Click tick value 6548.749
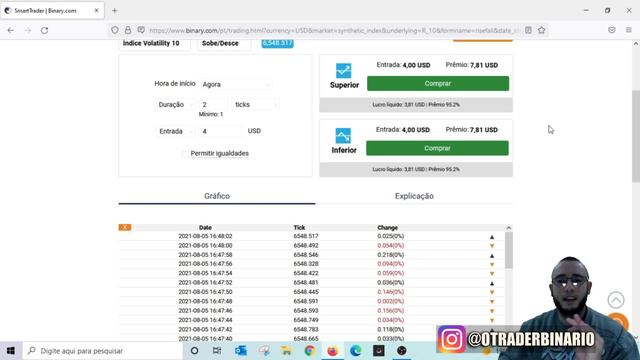 (x=306, y=320)
